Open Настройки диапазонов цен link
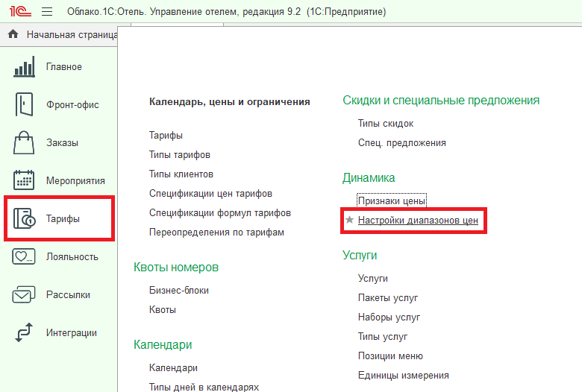 [418, 221]
